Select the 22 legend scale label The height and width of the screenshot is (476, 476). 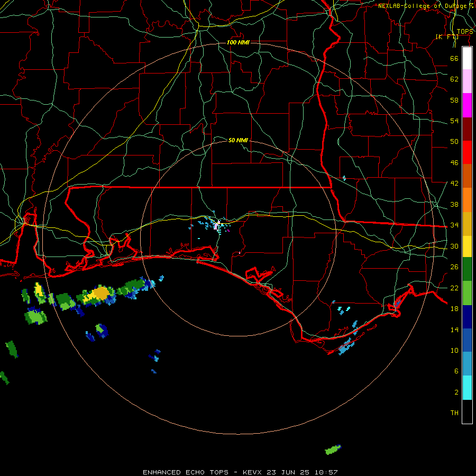[x=454, y=288]
